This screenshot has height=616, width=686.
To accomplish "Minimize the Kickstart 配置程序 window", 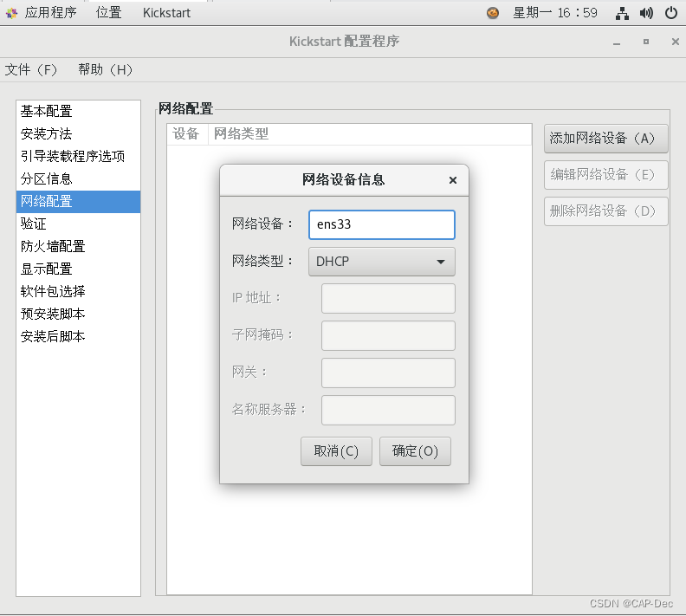I will point(617,42).
